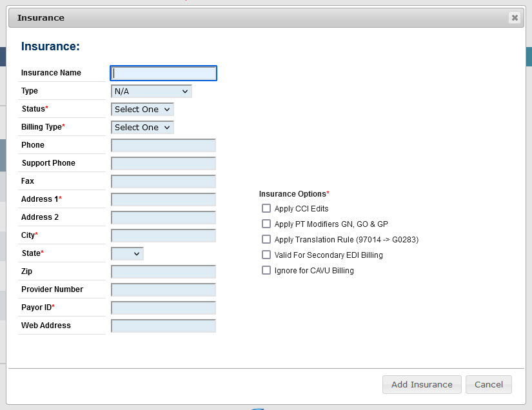Click the Add Insurance button
Image resolution: width=532 pixels, height=410 pixels.
coord(422,384)
